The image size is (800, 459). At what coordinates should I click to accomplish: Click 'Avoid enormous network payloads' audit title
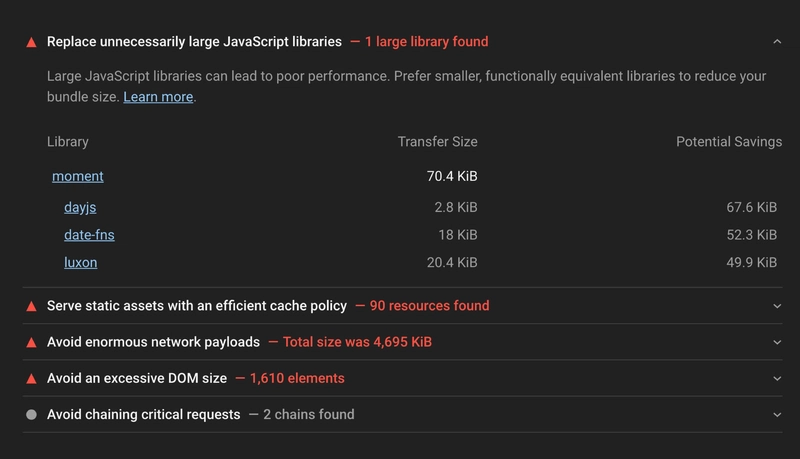[153, 342]
